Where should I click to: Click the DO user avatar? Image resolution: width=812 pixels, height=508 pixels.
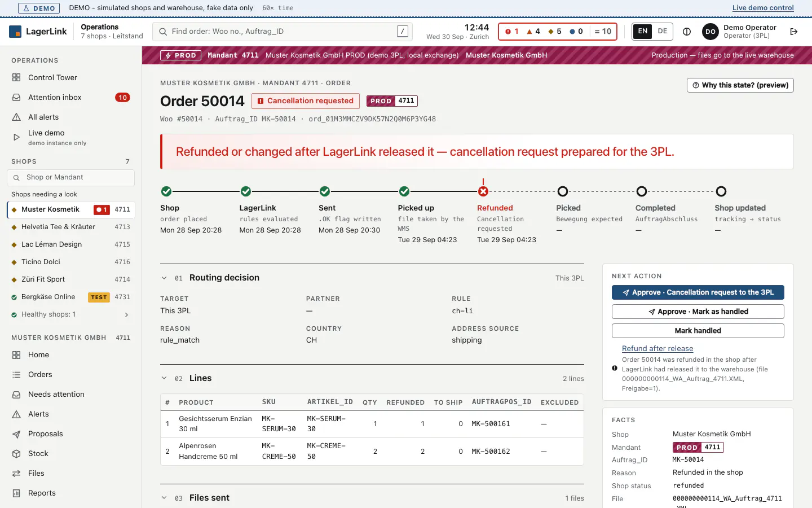pyautogui.click(x=710, y=32)
